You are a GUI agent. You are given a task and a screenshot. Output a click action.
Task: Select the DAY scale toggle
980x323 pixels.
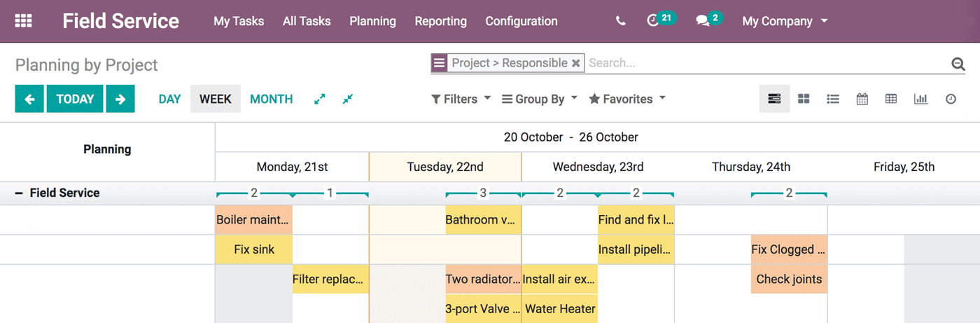click(169, 99)
